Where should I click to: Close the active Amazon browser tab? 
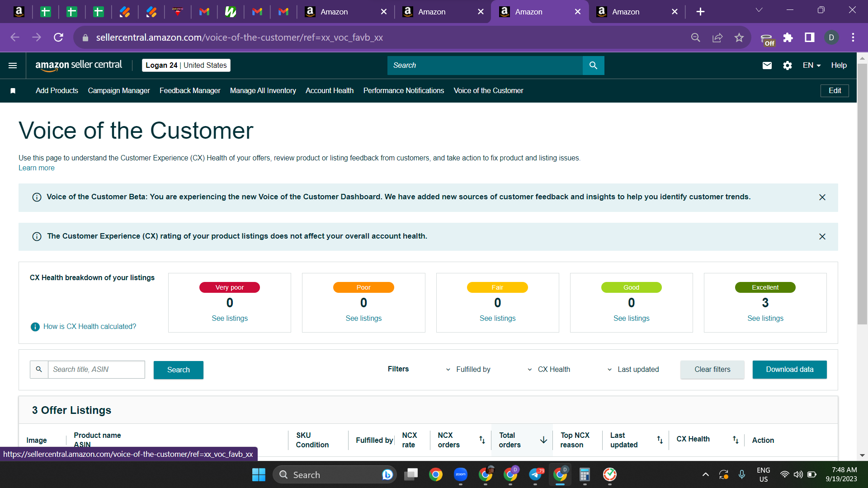pos(578,12)
